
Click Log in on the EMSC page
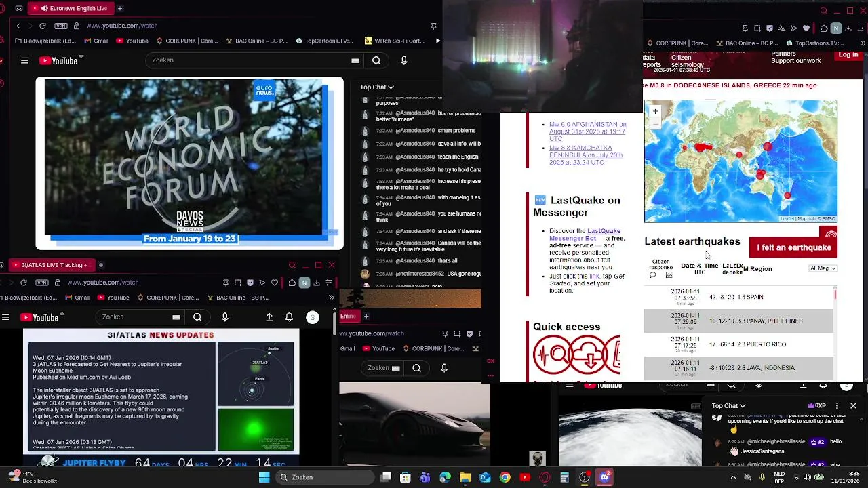tap(848, 55)
